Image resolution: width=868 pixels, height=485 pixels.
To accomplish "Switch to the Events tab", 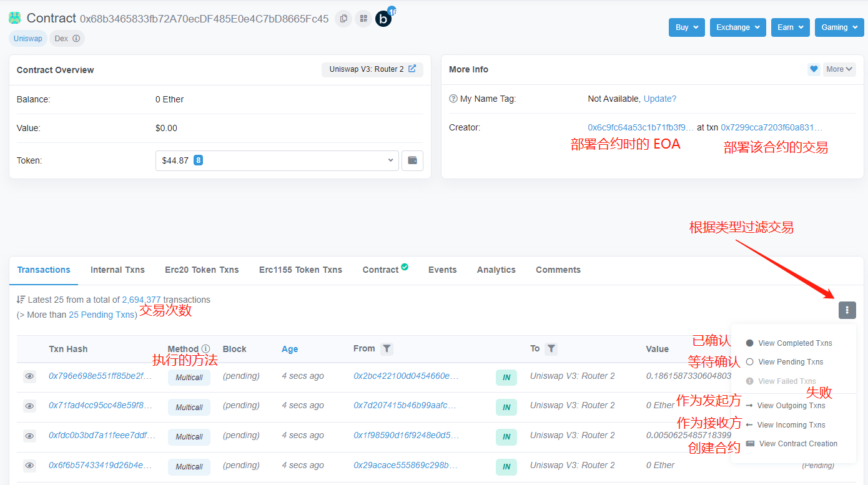I will point(442,270).
